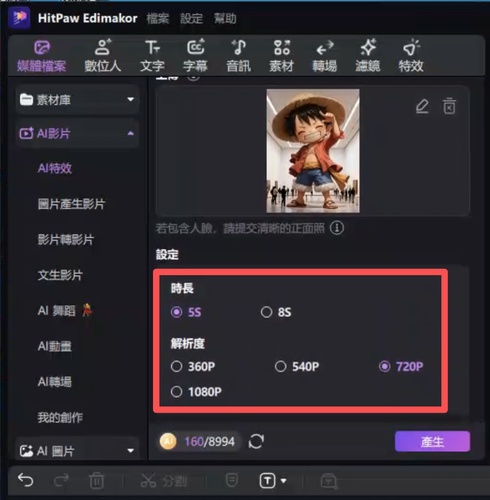Open the 轉場 transitions tool
490x500 pixels.
pyautogui.click(x=325, y=56)
